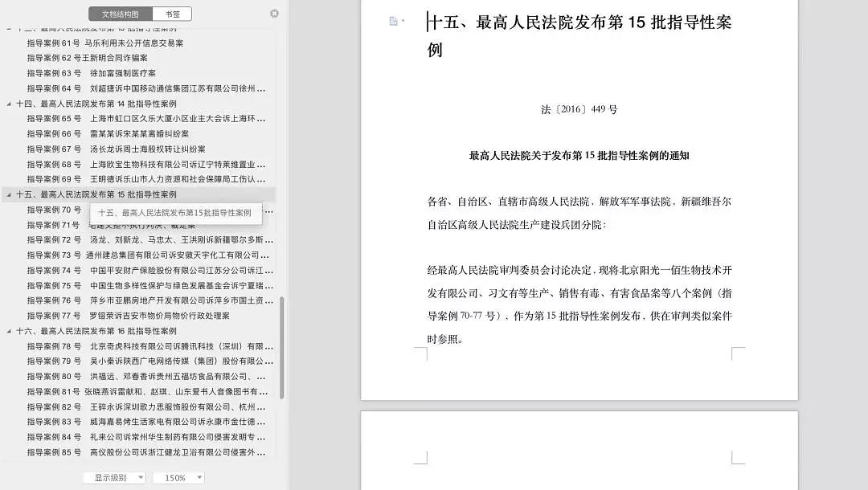Collapse the 十六 batch 16 section

point(9,331)
